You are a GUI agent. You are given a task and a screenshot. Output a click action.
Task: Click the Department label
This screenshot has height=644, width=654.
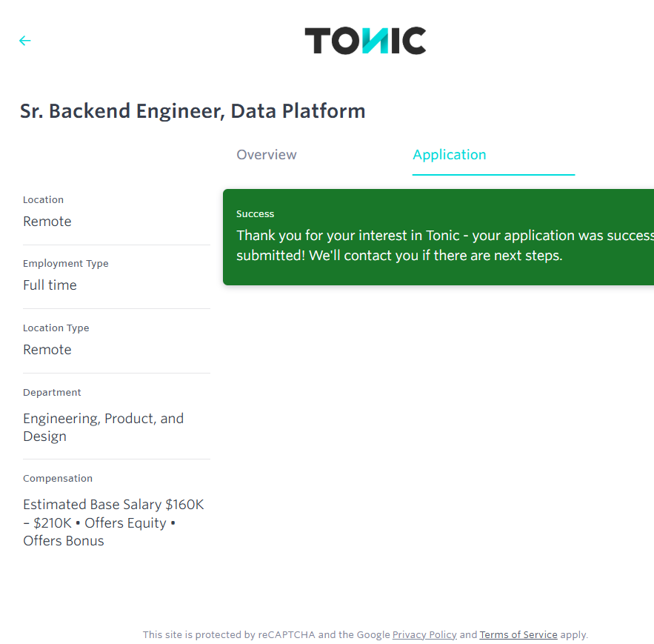(x=52, y=393)
